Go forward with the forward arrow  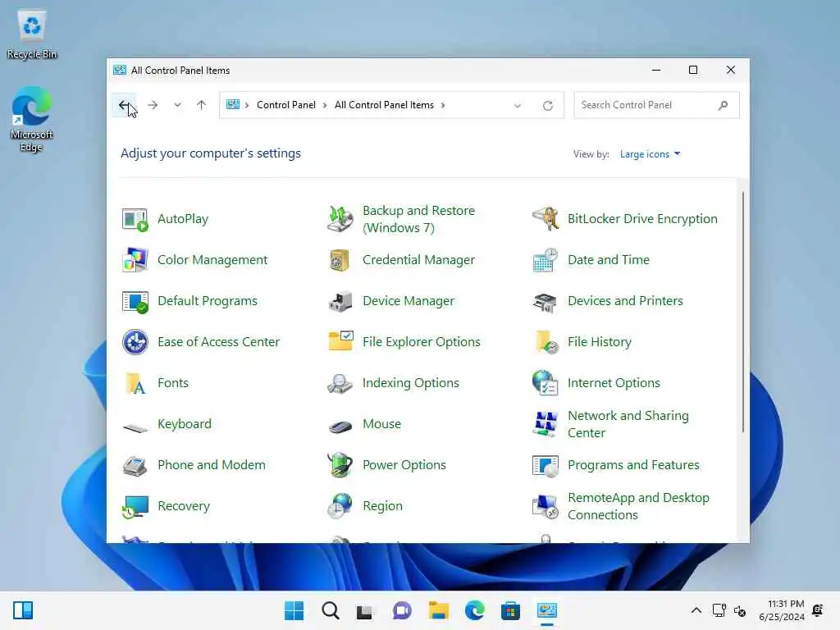(x=153, y=105)
